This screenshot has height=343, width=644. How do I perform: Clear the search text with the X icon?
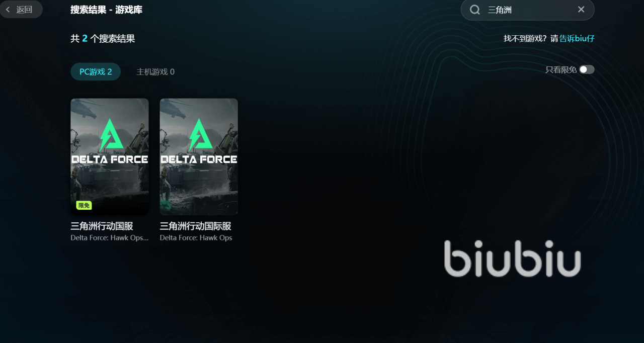581,10
